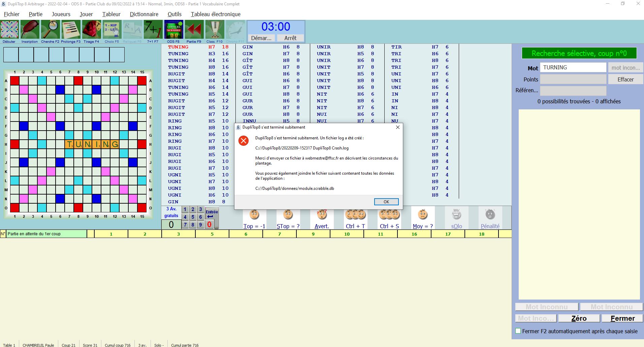Click the Prolonge F3 list icon

coord(71,30)
